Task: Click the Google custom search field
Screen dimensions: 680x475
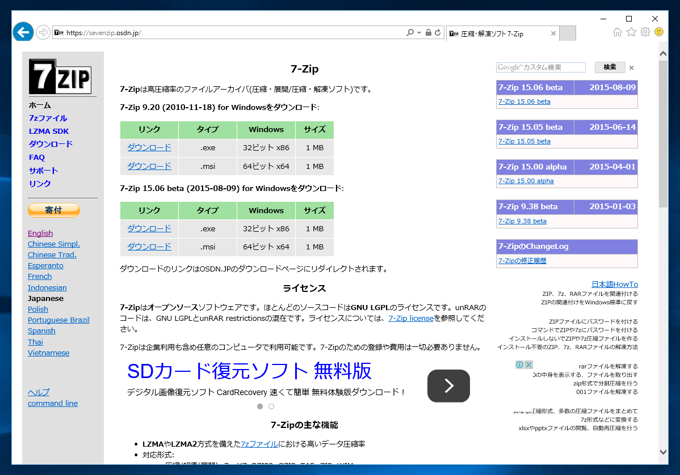Action: (x=541, y=67)
